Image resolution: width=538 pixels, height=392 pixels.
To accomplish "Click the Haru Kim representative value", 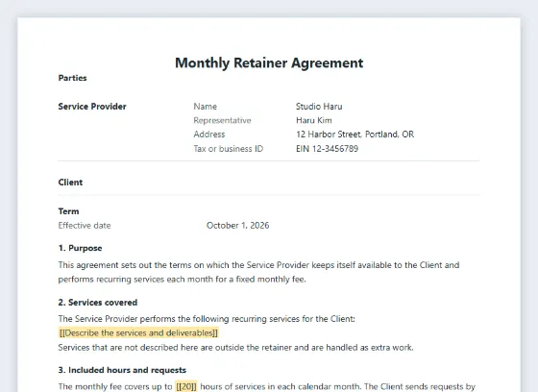I will coord(314,120).
